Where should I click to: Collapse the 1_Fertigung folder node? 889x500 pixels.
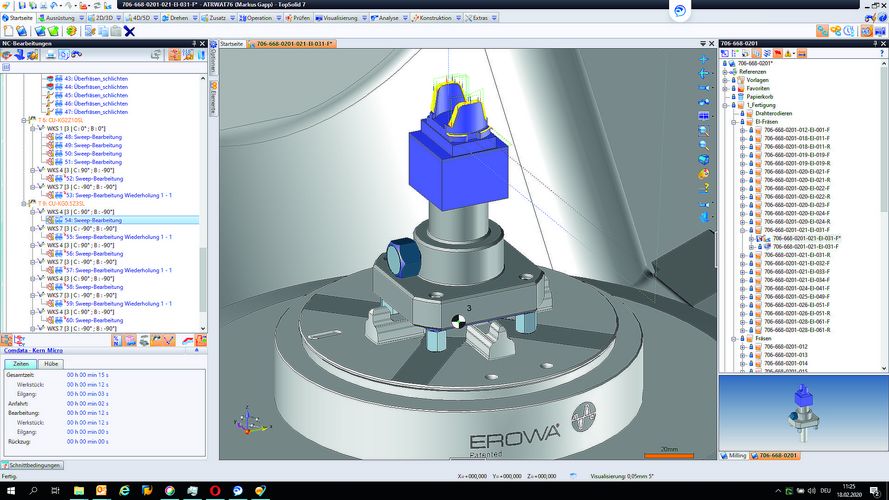725,105
